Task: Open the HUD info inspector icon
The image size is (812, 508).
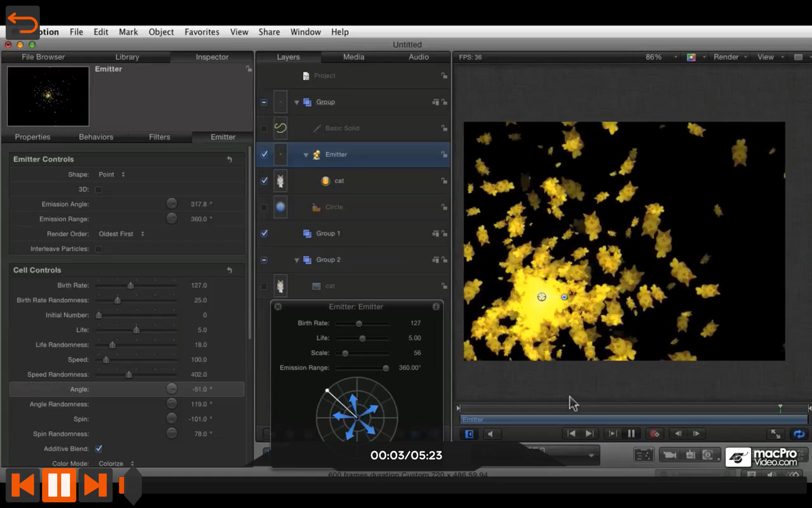Action: (x=436, y=307)
